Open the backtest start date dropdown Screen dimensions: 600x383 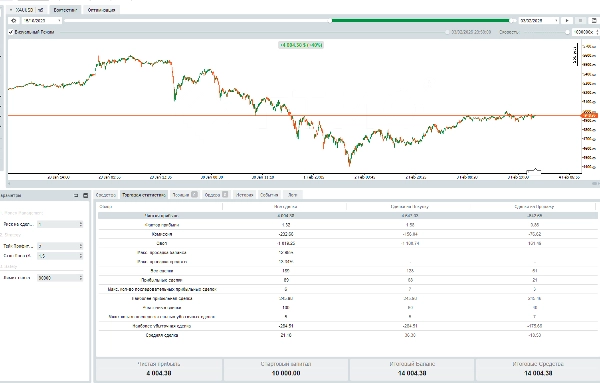pyautogui.click(x=59, y=21)
